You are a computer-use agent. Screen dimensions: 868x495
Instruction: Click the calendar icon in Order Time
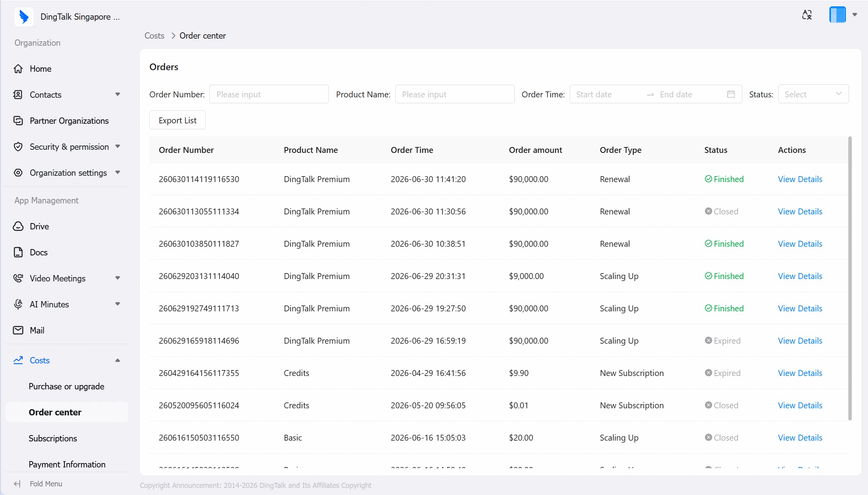pos(731,94)
